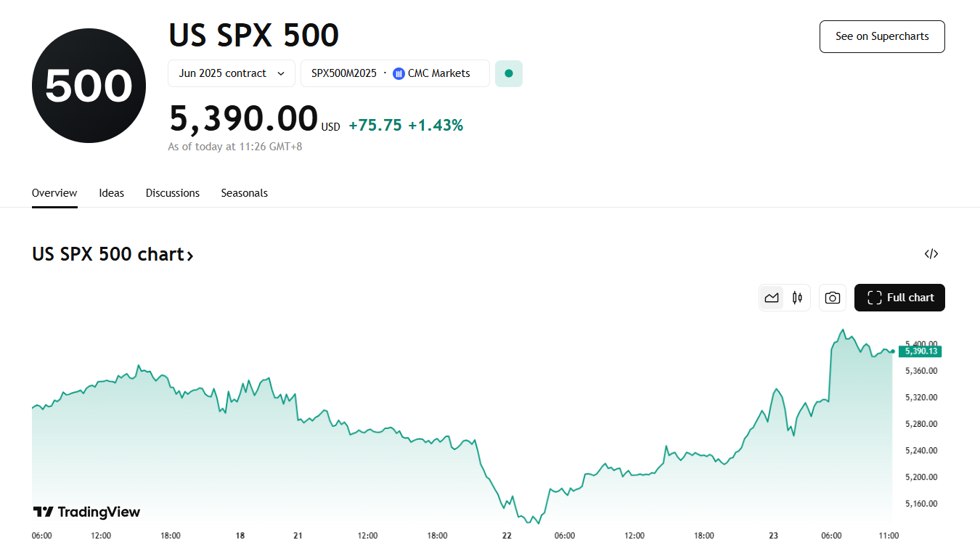Click the 5,390.13 current price label
Viewport: 980px width, 559px height.
(x=918, y=351)
